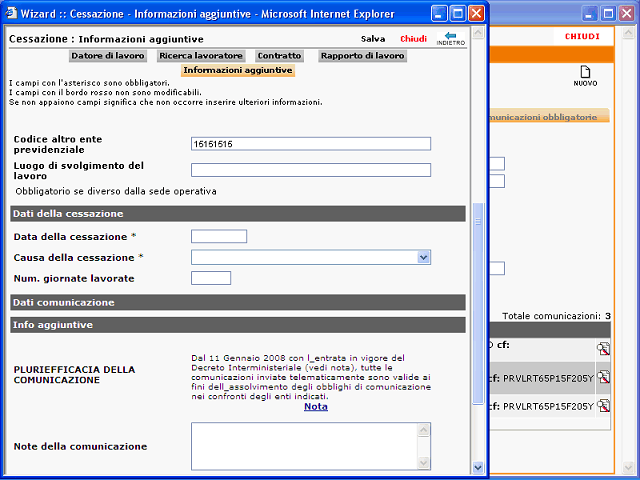This screenshot has width=640, height=480.
Task: Switch to the Ricerca lavoratore tab
Action: click(201, 56)
